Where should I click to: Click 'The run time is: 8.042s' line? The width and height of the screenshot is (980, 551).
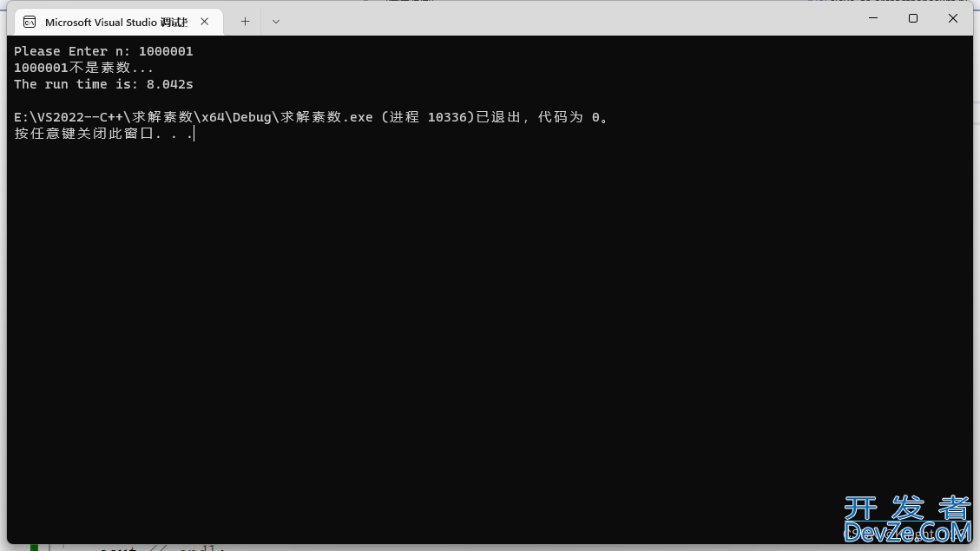pyautogui.click(x=103, y=84)
